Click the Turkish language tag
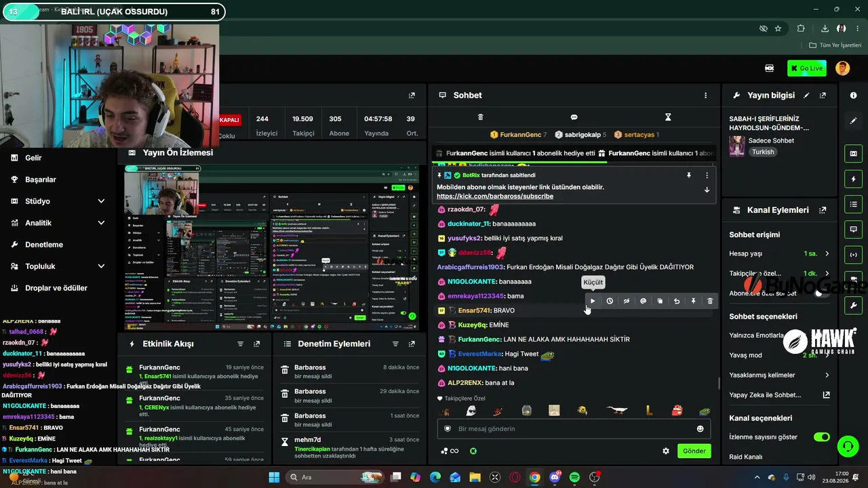Screen dimensions: 868x488 click(x=763, y=152)
